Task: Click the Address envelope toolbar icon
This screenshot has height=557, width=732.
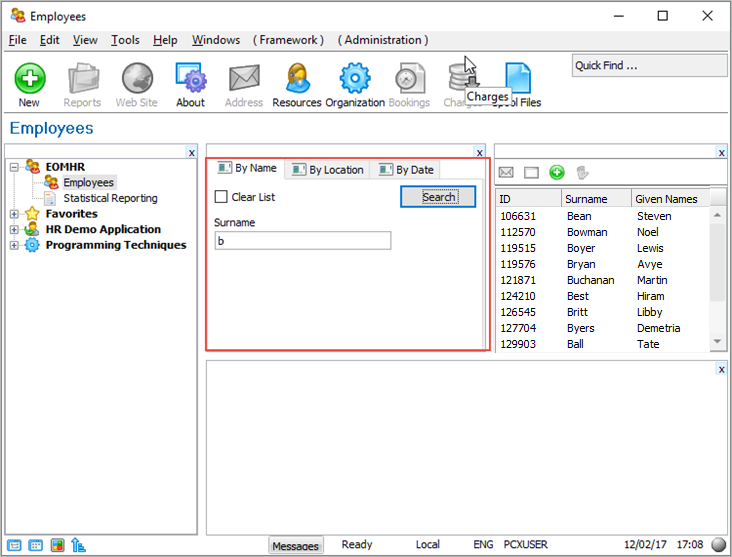Action: (244, 78)
